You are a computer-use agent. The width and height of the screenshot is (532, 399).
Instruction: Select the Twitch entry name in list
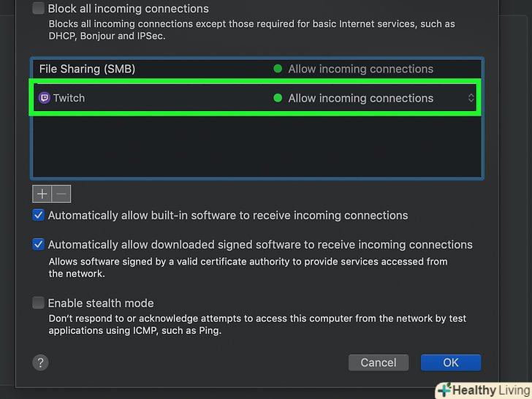(x=69, y=98)
